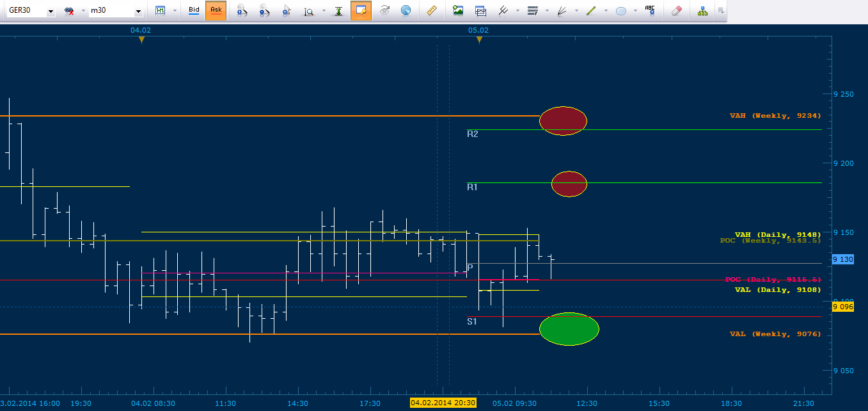Image resolution: width=868 pixels, height=411 pixels.
Task: Click the 9 050 price axis label
Action: pos(843,371)
